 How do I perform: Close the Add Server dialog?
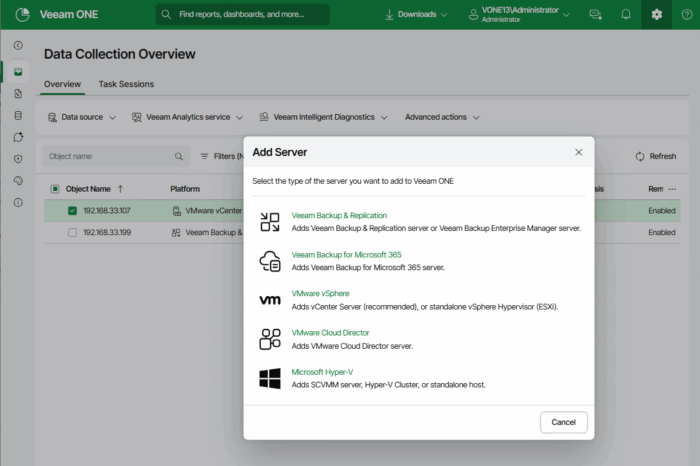[579, 152]
